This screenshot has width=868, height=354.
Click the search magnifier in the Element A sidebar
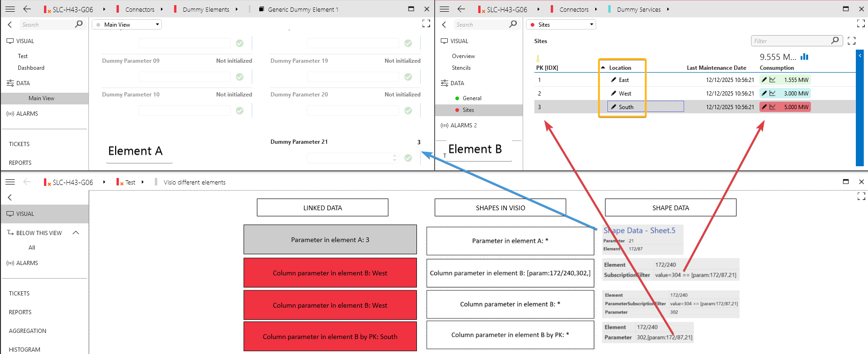coord(79,24)
